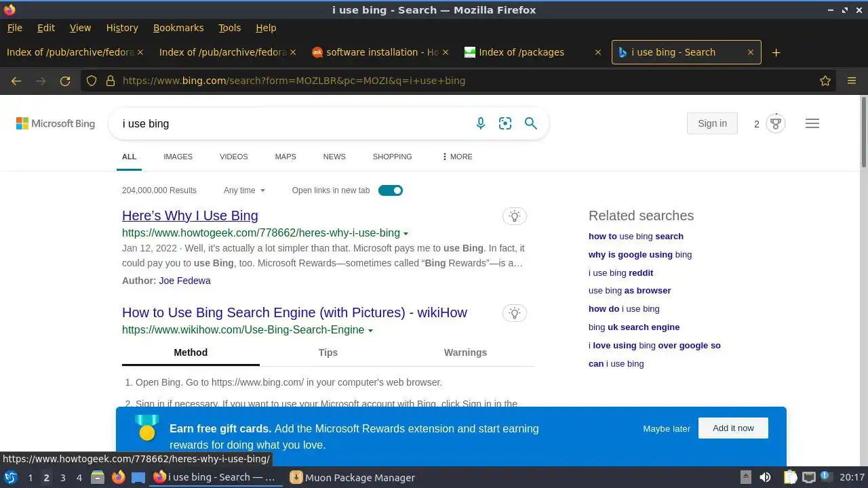
Task: Click the network tray icon
Action: [x=808, y=477]
